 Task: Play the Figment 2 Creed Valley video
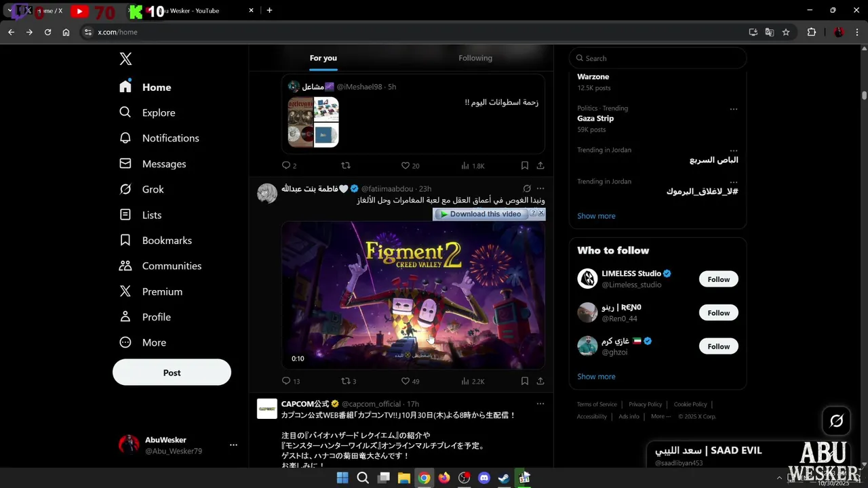click(x=413, y=295)
